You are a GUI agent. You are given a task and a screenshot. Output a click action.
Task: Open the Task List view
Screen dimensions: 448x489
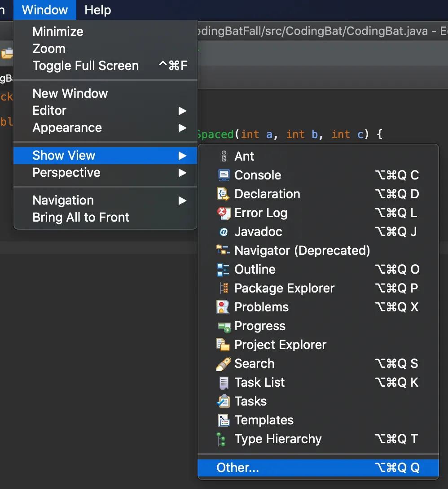coord(259,383)
